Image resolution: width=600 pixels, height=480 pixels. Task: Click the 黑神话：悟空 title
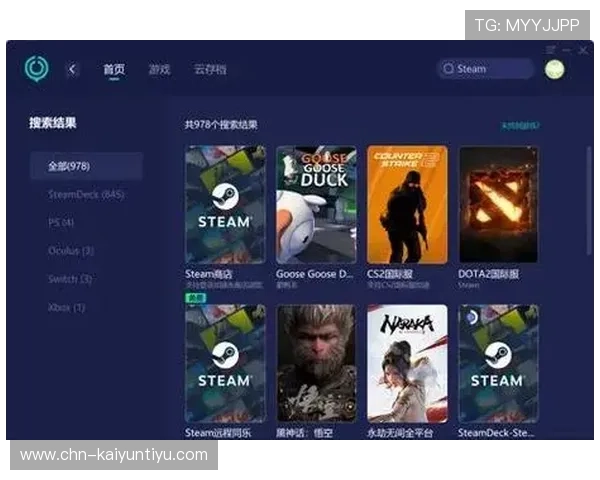coord(304,433)
